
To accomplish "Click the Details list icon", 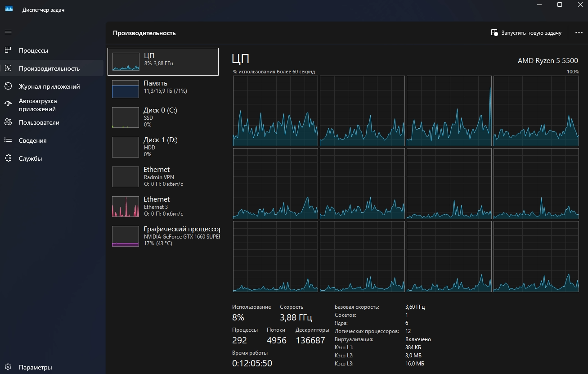I will click(x=8, y=140).
